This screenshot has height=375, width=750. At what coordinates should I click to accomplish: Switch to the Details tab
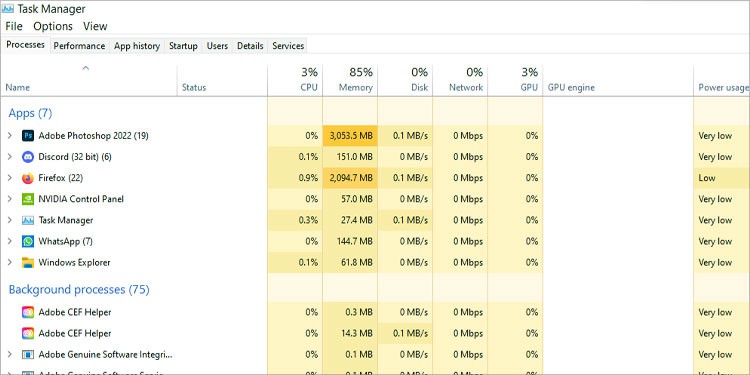[250, 46]
